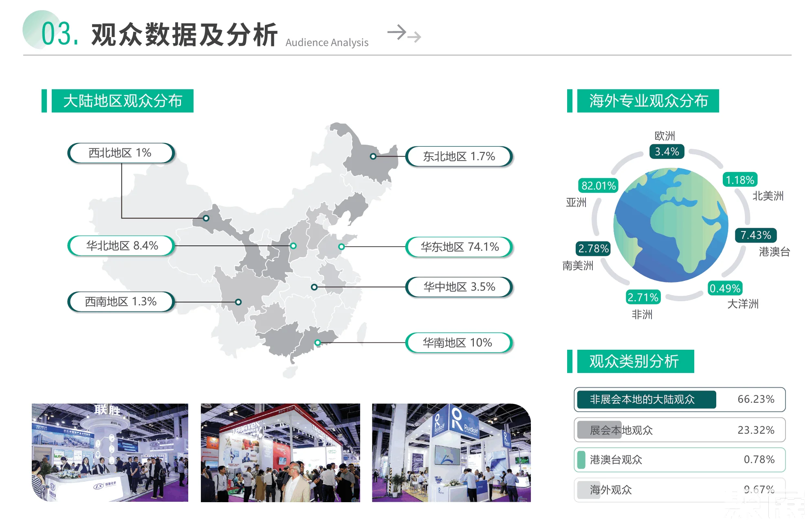812x525 pixels.
Task: Open the 联胜 booth photo thumbnail
Action: [110, 452]
